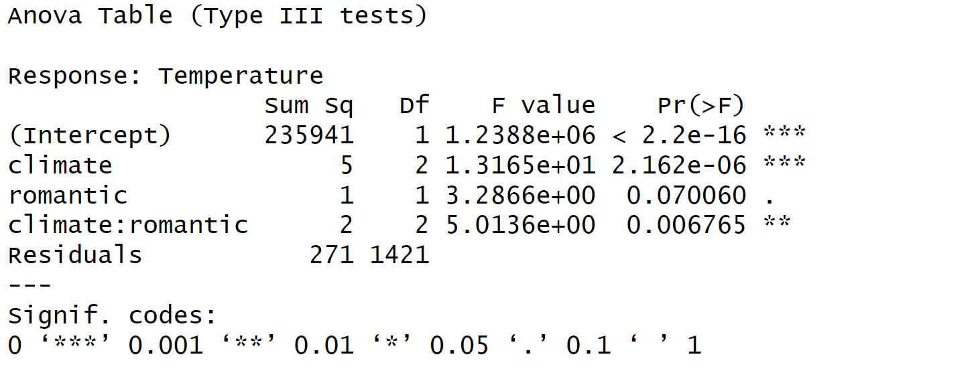This screenshot has width=980, height=371.
Task: Click the "Df" column header
Action: [x=414, y=106]
